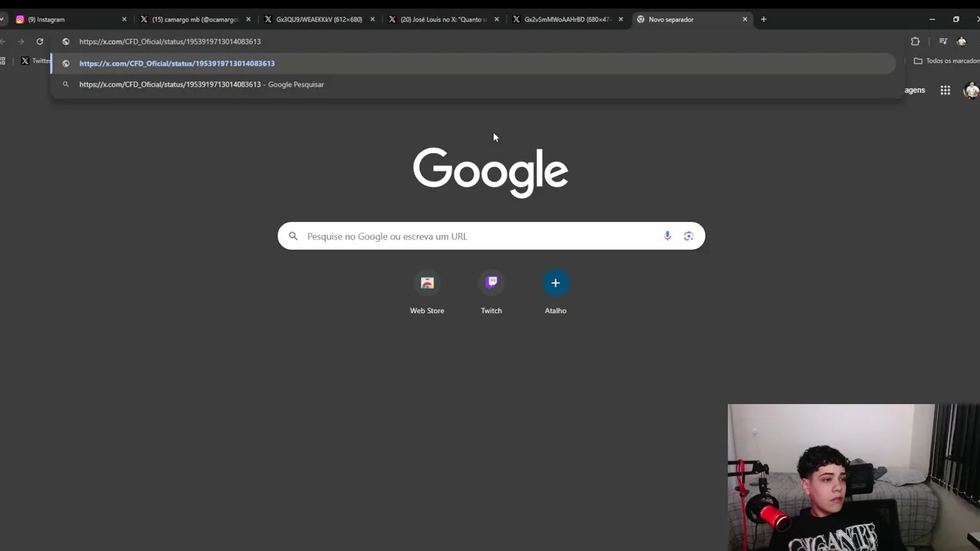Start voice search with microphone icon

point(668,236)
